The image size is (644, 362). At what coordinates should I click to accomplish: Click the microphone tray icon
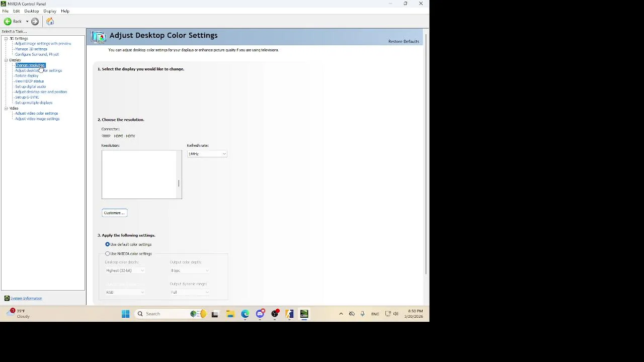[x=362, y=314]
